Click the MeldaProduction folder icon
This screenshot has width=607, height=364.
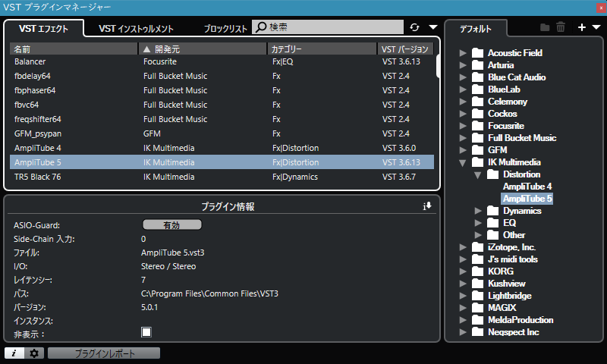pyautogui.click(x=478, y=320)
